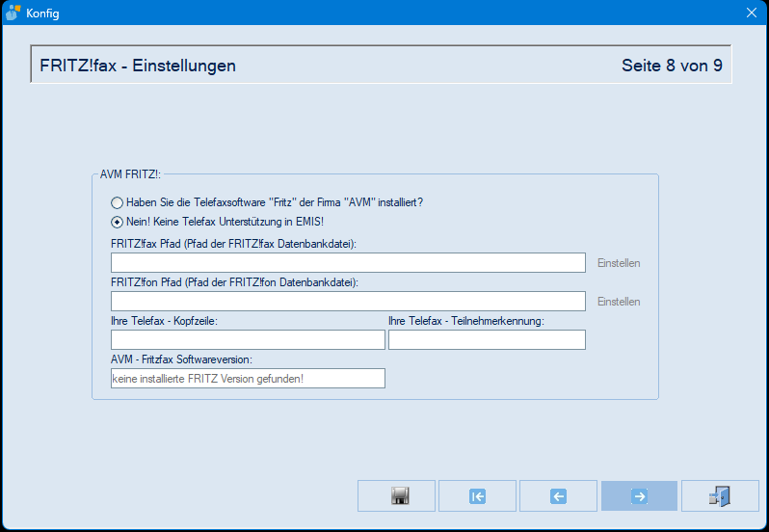Jump to first page with arrow-to-bar icon

click(477, 495)
